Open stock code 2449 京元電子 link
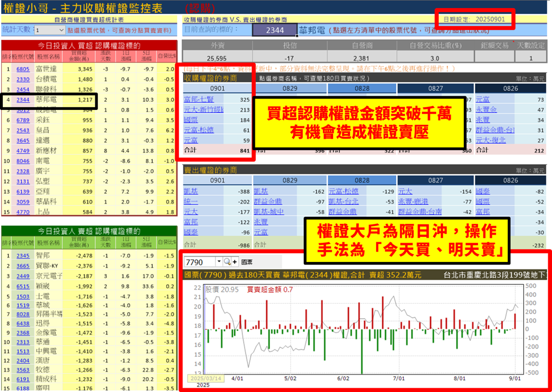 (23, 276)
